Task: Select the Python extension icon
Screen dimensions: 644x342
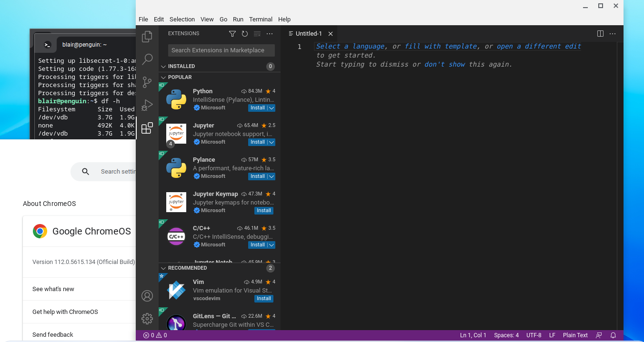Action: click(176, 99)
